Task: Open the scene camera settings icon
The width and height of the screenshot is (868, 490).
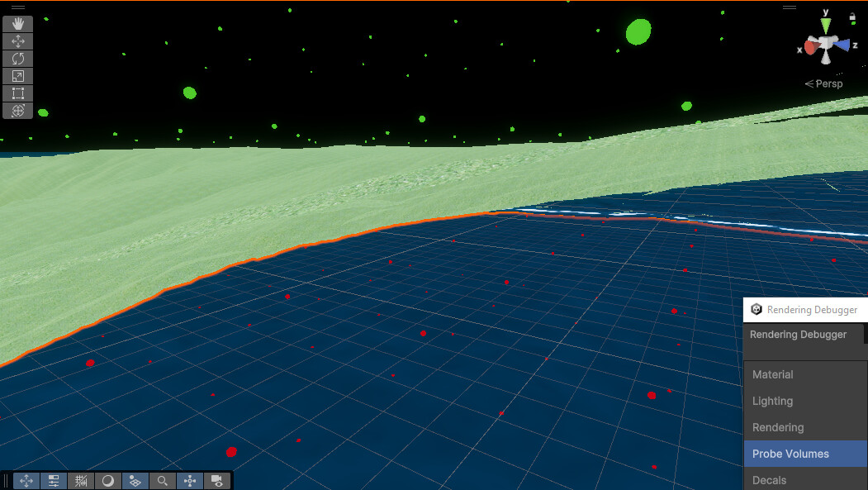Action: [217, 480]
